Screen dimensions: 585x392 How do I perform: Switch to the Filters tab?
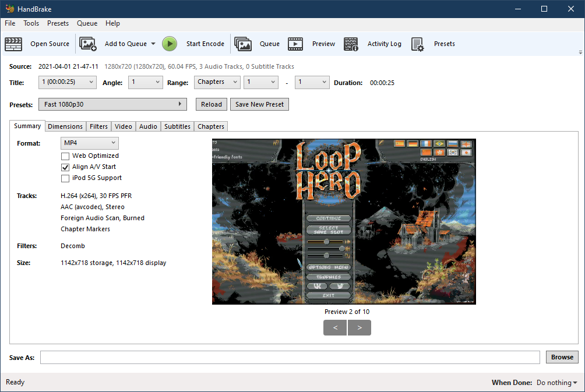click(x=98, y=126)
